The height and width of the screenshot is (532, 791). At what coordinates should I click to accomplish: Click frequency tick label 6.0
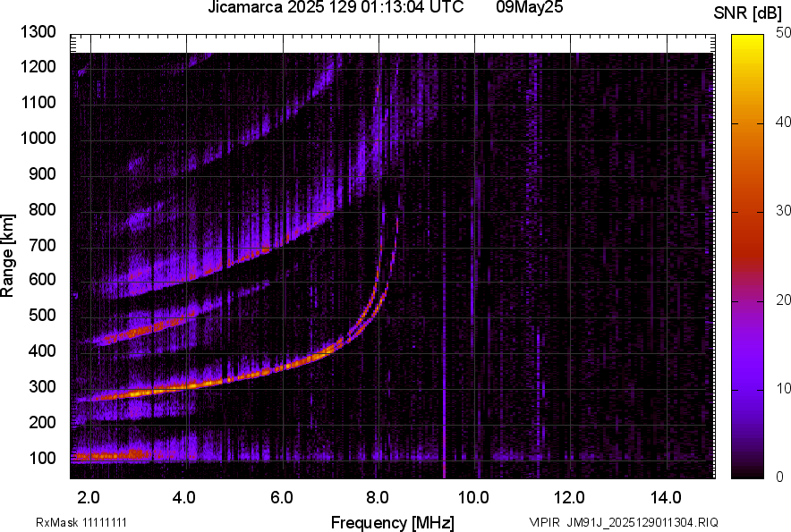coord(281,498)
